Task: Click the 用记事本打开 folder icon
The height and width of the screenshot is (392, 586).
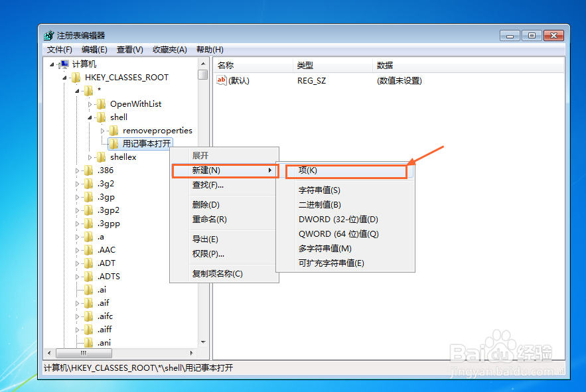Action: pos(114,144)
